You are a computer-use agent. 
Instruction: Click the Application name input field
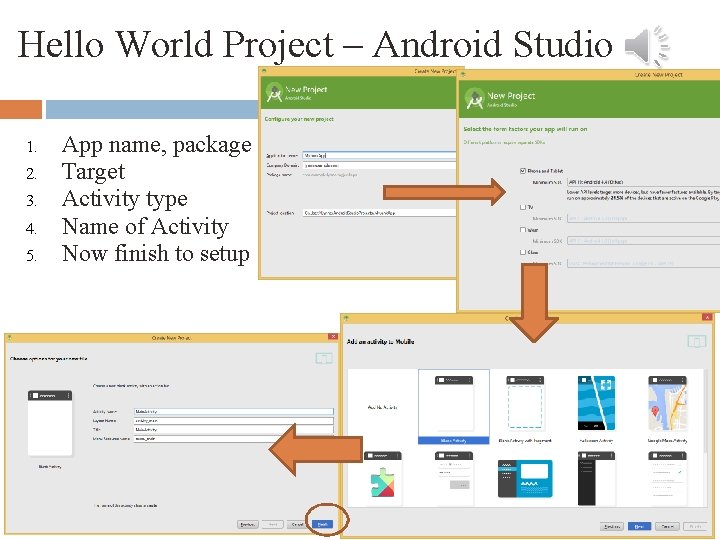[379, 156]
